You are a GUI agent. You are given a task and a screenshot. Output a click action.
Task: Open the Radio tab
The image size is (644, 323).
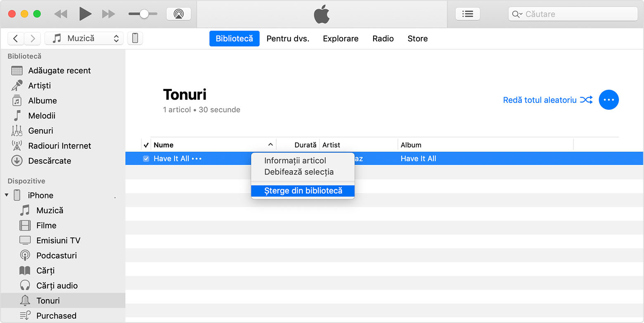pos(383,38)
